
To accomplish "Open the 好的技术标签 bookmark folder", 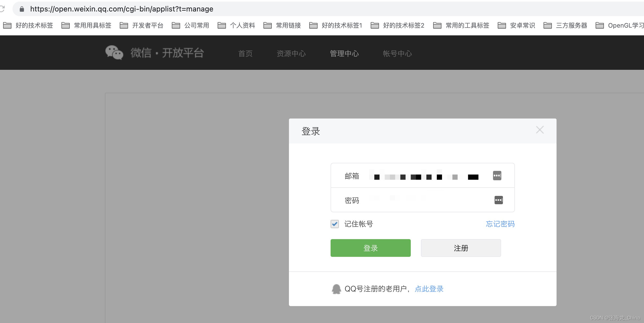I will [28, 26].
